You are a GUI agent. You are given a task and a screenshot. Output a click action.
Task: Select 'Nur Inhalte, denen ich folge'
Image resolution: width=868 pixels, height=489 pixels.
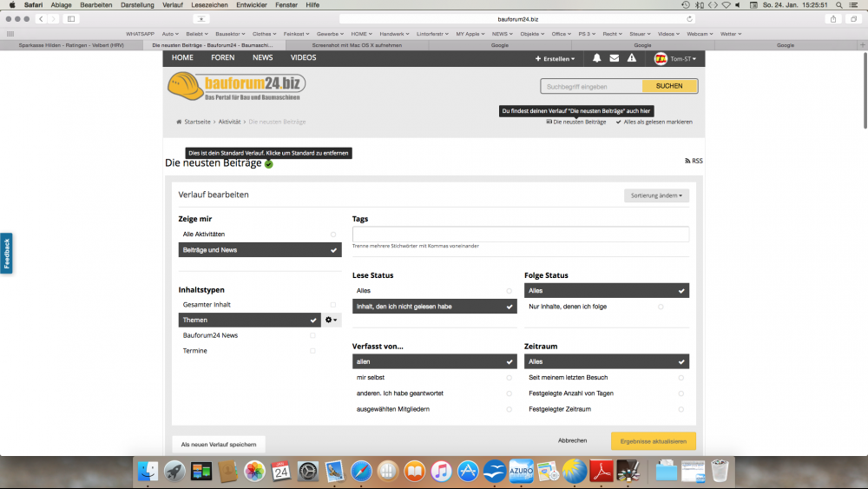coord(606,307)
